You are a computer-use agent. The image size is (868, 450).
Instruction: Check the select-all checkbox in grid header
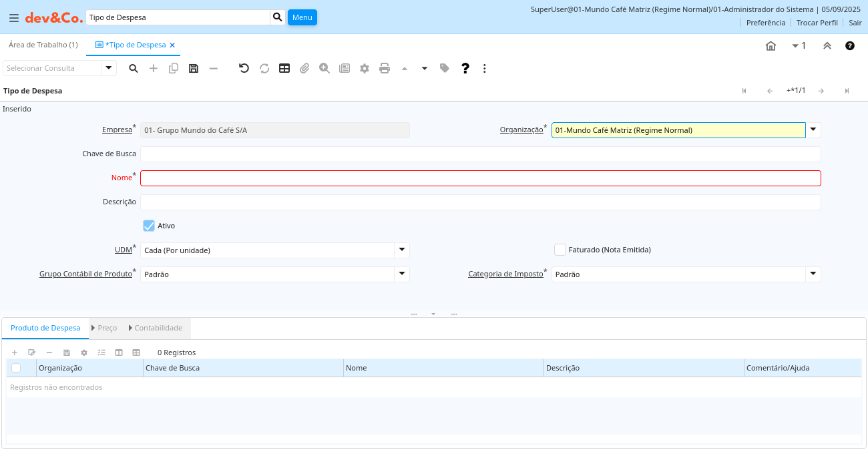point(16,368)
